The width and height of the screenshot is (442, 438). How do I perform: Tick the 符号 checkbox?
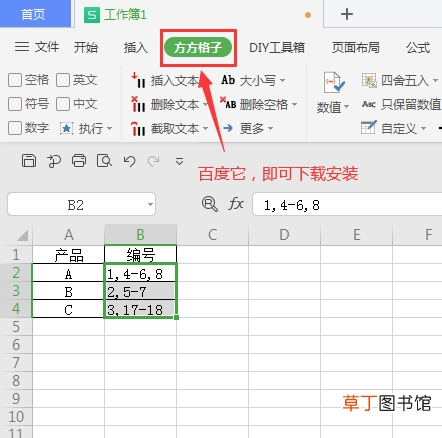pyautogui.click(x=15, y=104)
